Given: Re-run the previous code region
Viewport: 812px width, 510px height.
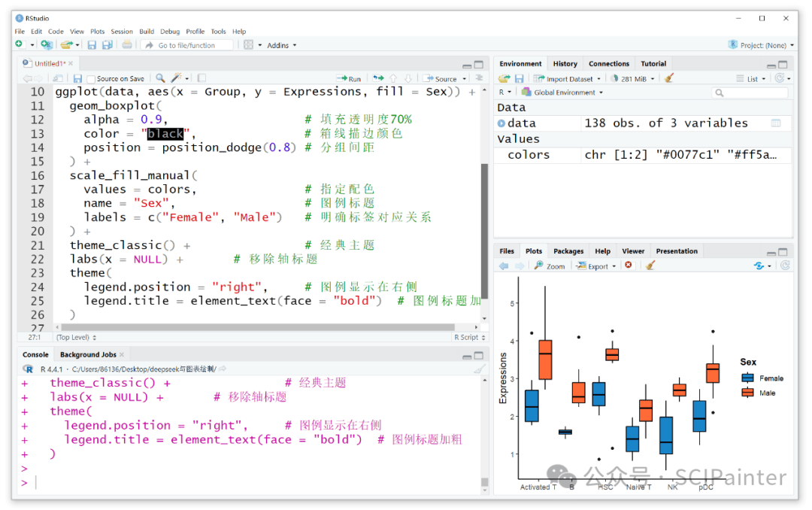Looking at the screenshot, I should (x=378, y=78).
